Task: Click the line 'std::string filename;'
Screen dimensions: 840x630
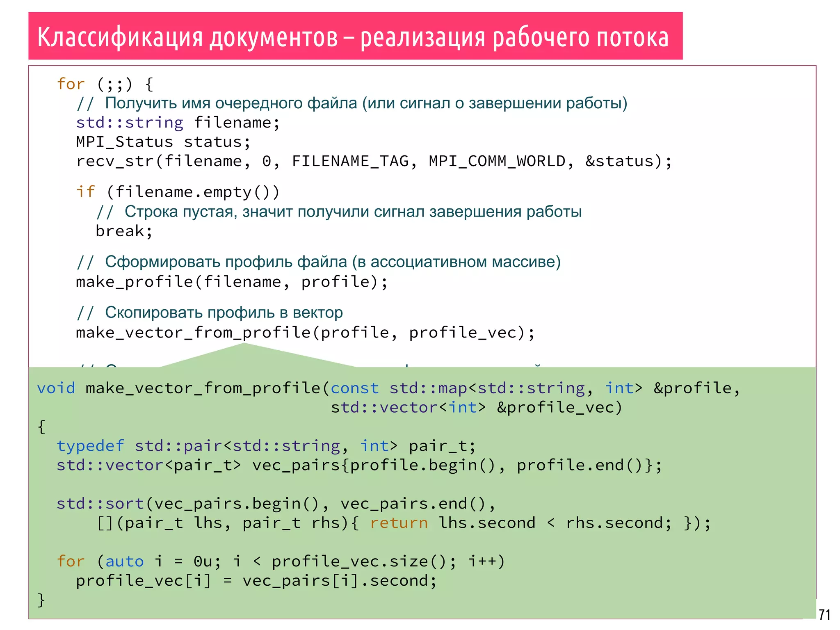Action: click(x=178, y=123)
